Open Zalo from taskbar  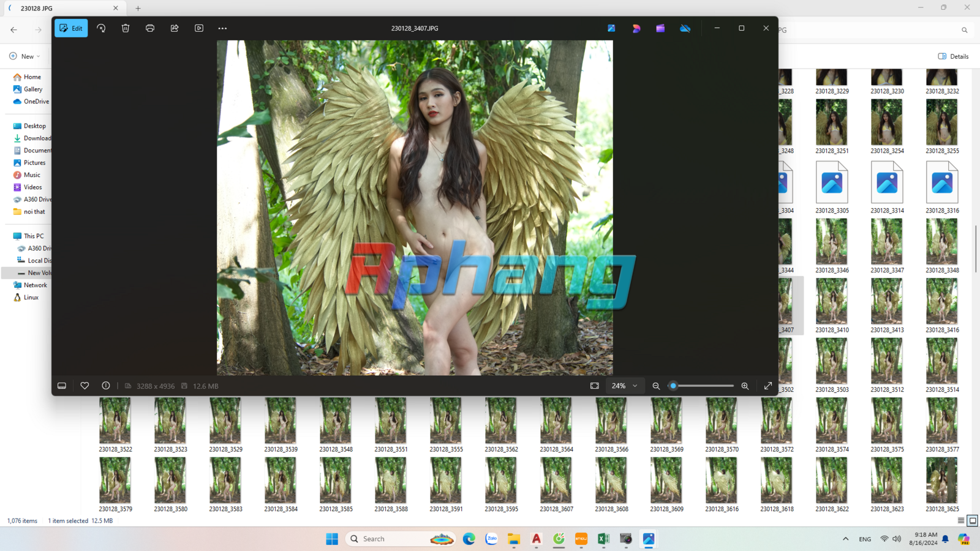click(491, 539)
